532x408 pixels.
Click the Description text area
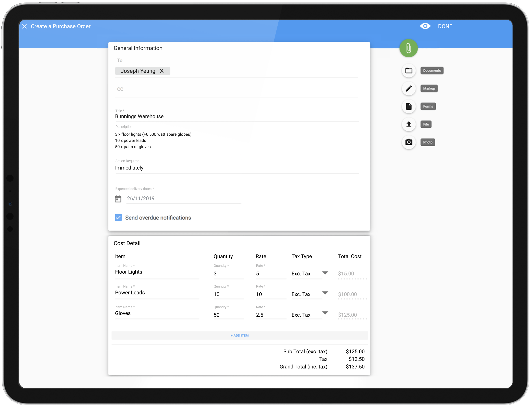[237, 140]
